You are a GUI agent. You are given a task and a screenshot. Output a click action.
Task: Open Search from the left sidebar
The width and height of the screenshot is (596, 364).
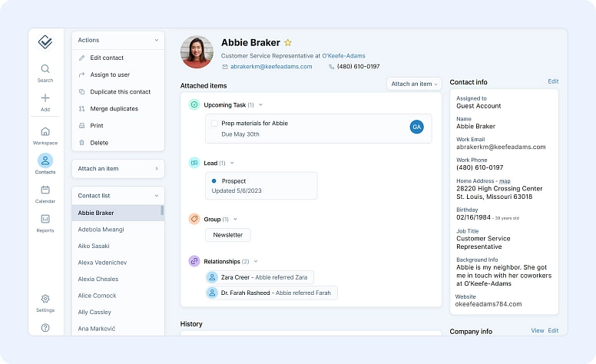pos(45,72)
